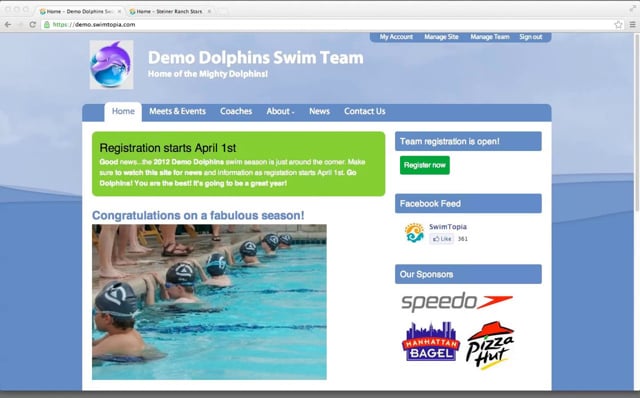Click 'Congratulations on a fabulous season!' heading
The image size is (640, 398).
pos(198,215)
